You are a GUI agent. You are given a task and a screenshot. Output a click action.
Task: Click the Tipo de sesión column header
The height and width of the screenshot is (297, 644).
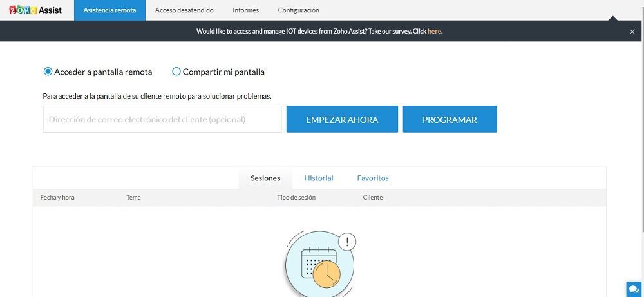click(x=296, y=198)
